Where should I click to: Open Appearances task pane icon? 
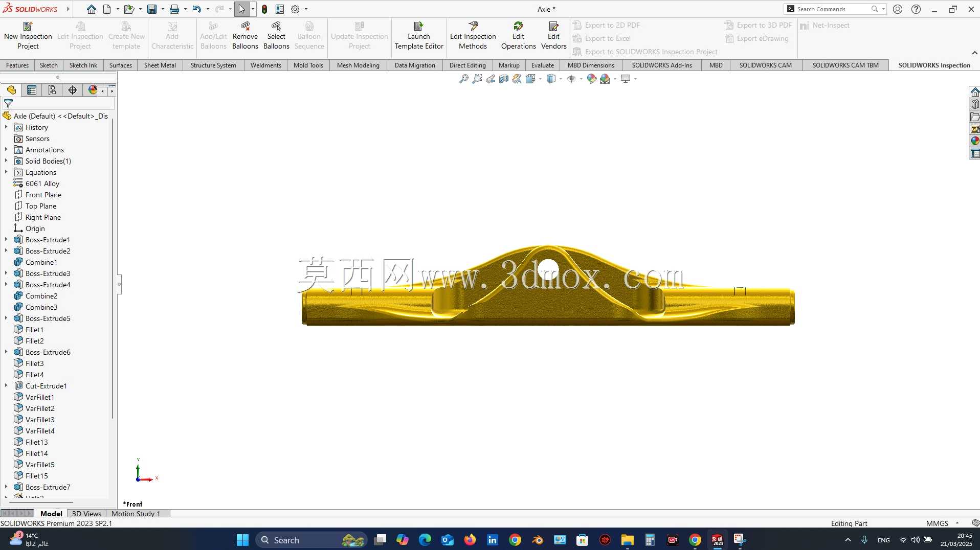pyautogui.click(x=975, y=141)
